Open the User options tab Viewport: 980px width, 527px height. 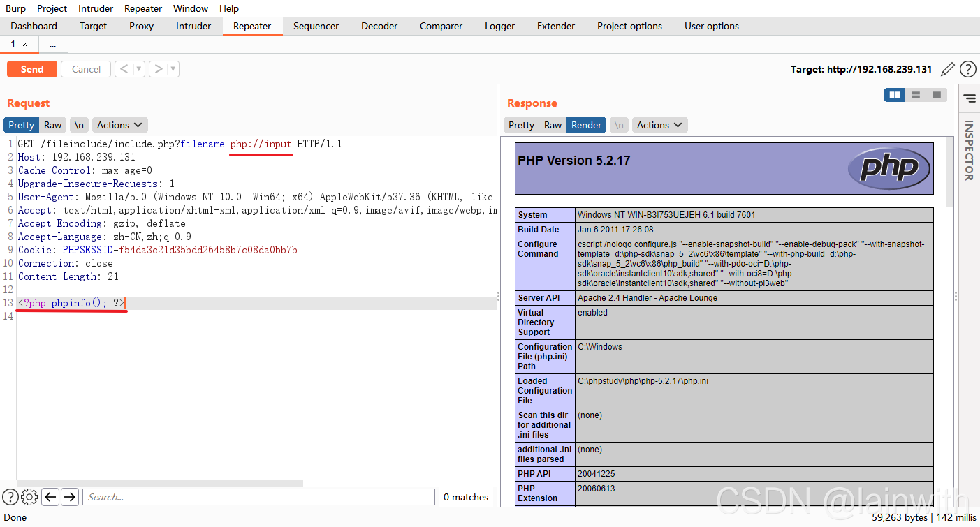(712, 26)
